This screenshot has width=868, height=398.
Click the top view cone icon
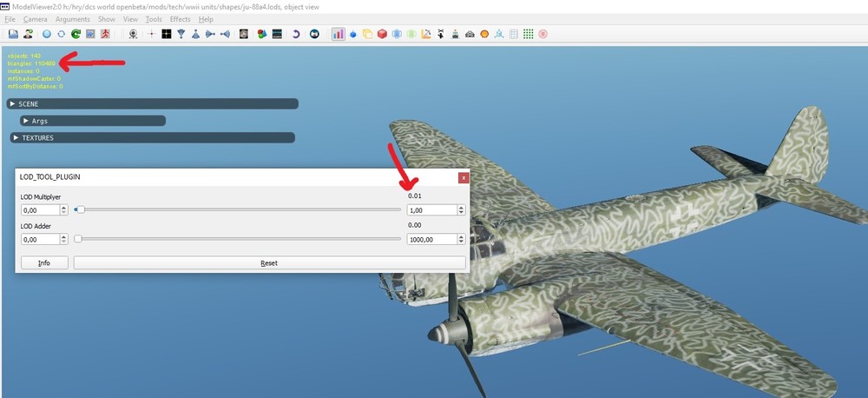181,34
